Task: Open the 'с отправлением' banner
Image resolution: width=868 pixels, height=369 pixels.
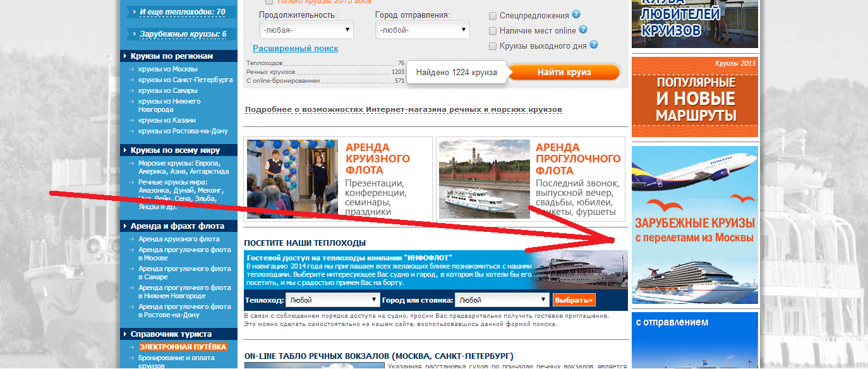Action: point(695,341)
